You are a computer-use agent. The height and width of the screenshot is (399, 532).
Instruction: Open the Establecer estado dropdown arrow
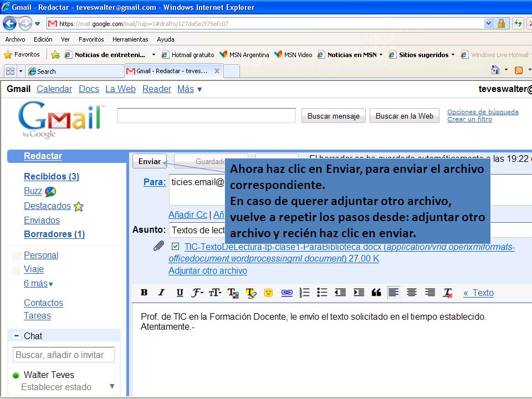pyautogui.click(x=112, y=386)
